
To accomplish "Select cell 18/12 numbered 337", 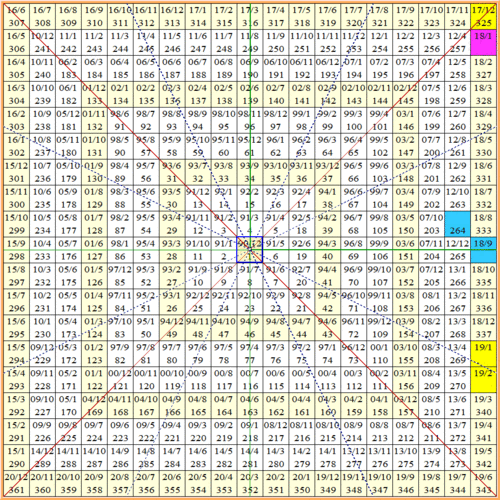I will point(483,328).
